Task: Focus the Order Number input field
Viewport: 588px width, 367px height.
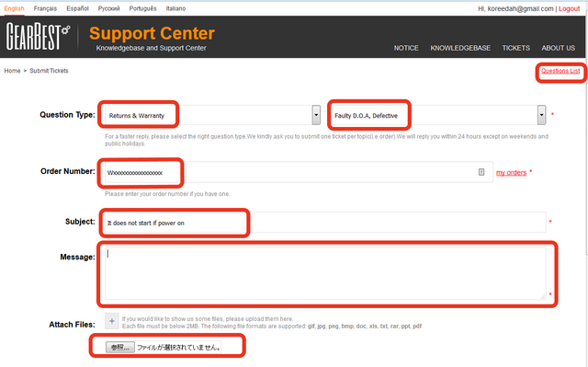Action: pos(299,172)
